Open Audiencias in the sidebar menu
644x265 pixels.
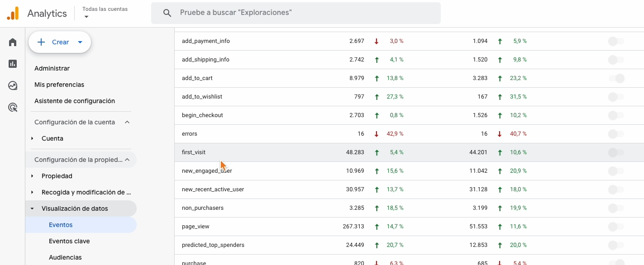(x=65, y=257)
